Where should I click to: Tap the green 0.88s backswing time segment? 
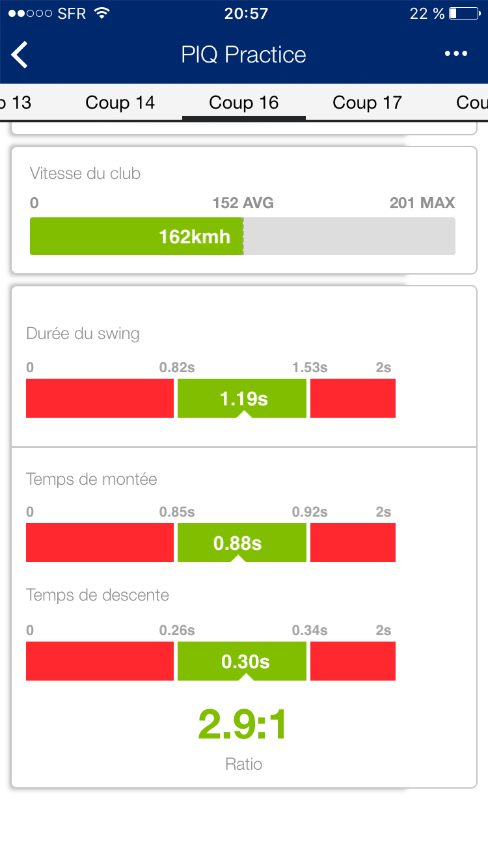coord(242,543)
